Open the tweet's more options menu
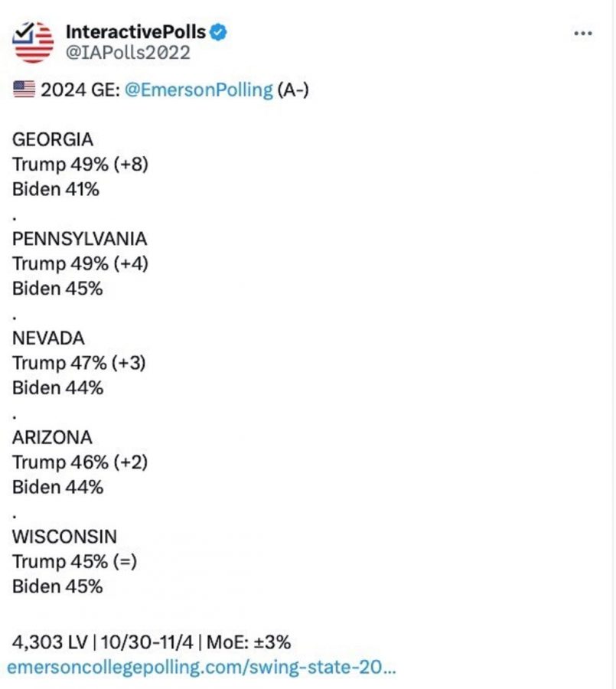Screen dimensions: 616x689 coord(583,34)
